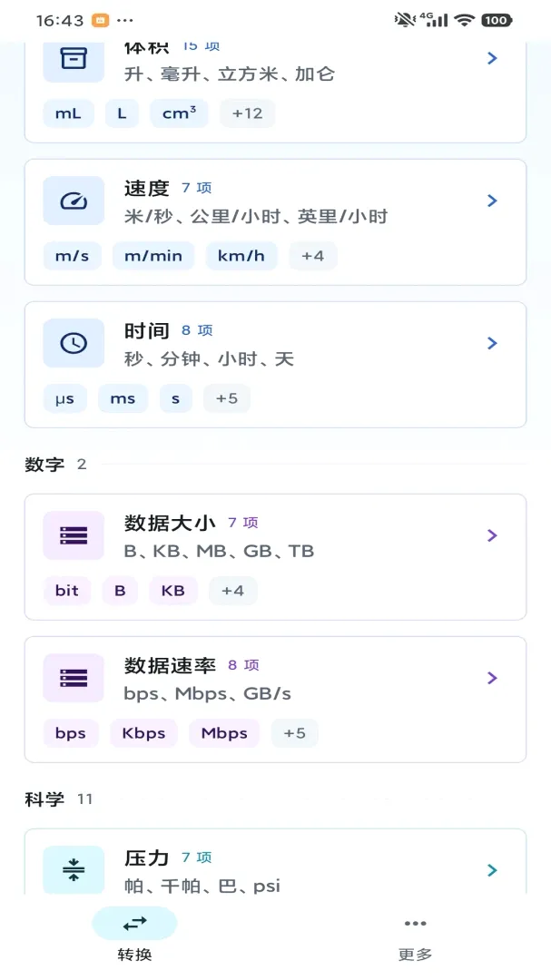The image size is (551, 980).
Task: Select the ms time unit chip
Action: tap(123, 398)
